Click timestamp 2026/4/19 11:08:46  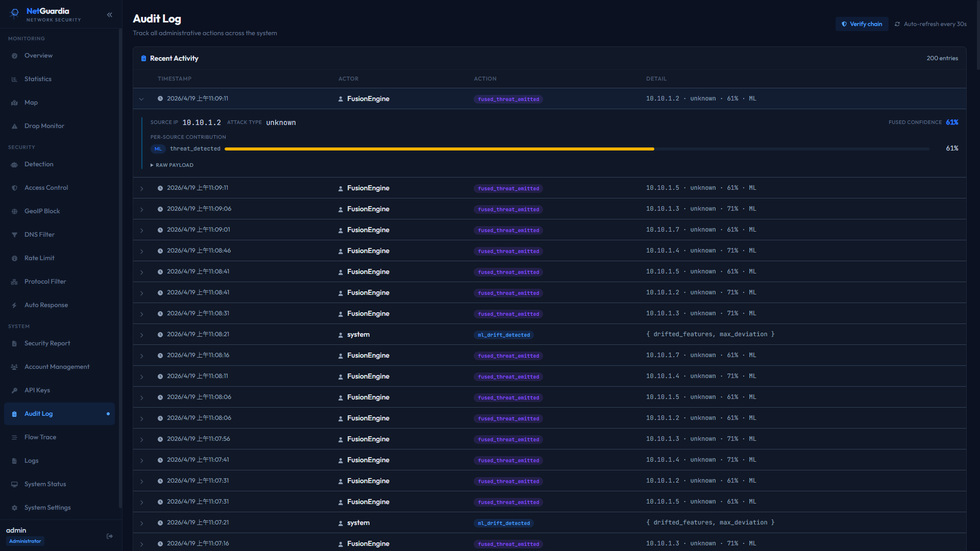coord(199,251)
